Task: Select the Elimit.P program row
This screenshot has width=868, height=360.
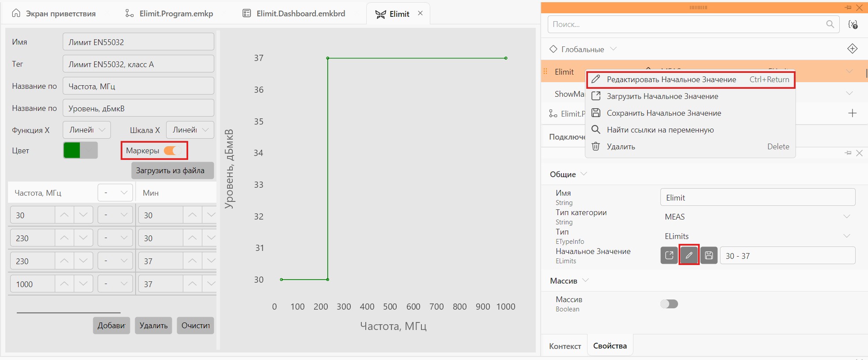Action: tap(566, 114)
